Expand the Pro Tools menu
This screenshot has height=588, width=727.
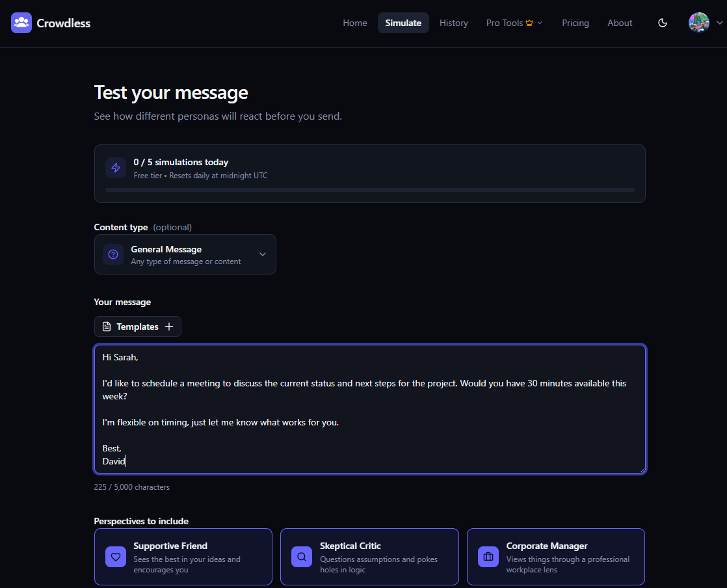click(x=514, y=23)
